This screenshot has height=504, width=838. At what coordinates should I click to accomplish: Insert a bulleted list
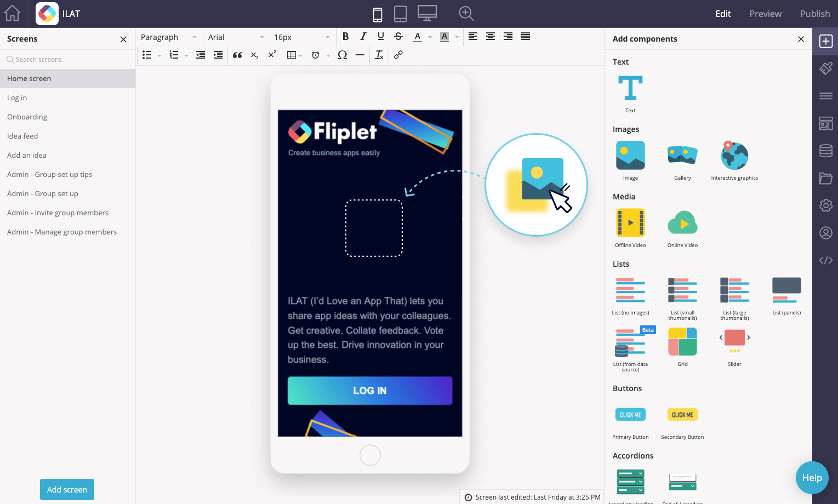(x=147, y=55)
